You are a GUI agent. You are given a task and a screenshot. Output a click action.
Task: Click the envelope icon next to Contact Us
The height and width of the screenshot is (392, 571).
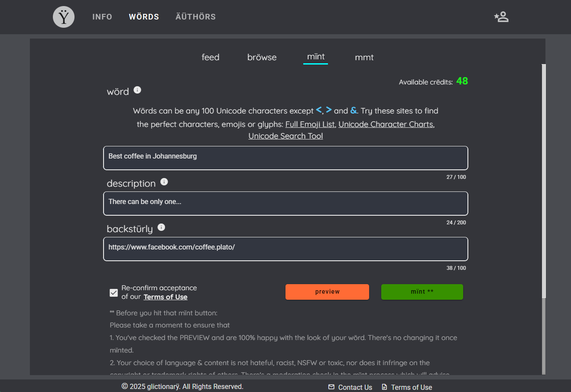pyautogui.click(x=331, y=387)
